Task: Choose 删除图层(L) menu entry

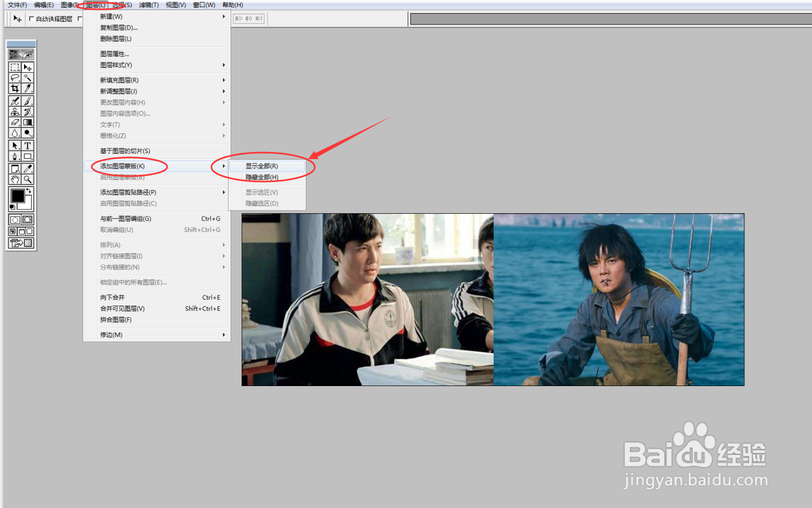Action: (x=157, y=39)
